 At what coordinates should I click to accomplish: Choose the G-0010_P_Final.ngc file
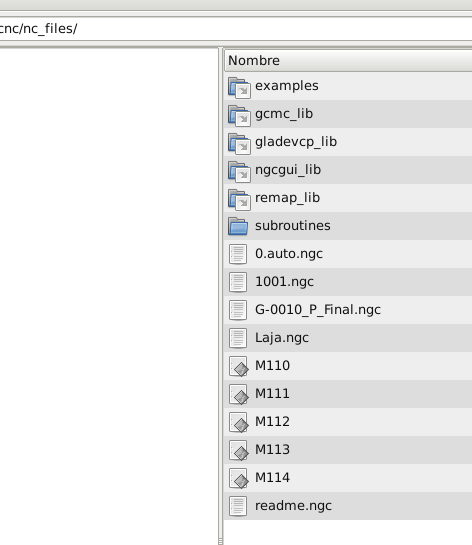348,310
